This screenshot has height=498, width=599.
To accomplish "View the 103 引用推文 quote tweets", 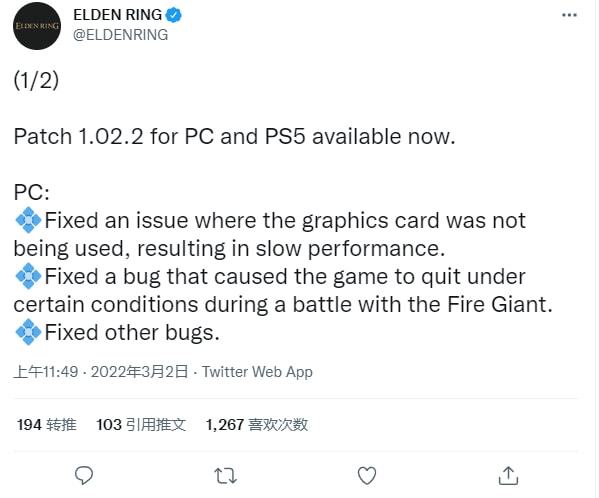I will (x=141, y=425).
